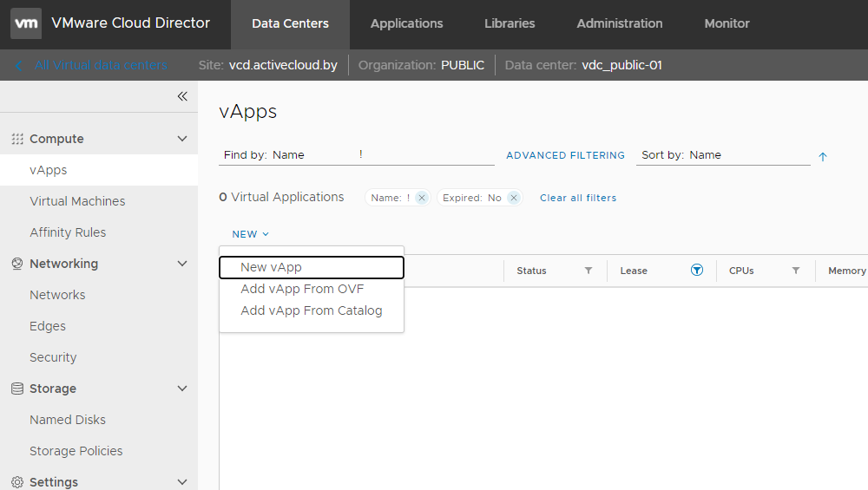Collapse the Compute section

tap(182, 139)
